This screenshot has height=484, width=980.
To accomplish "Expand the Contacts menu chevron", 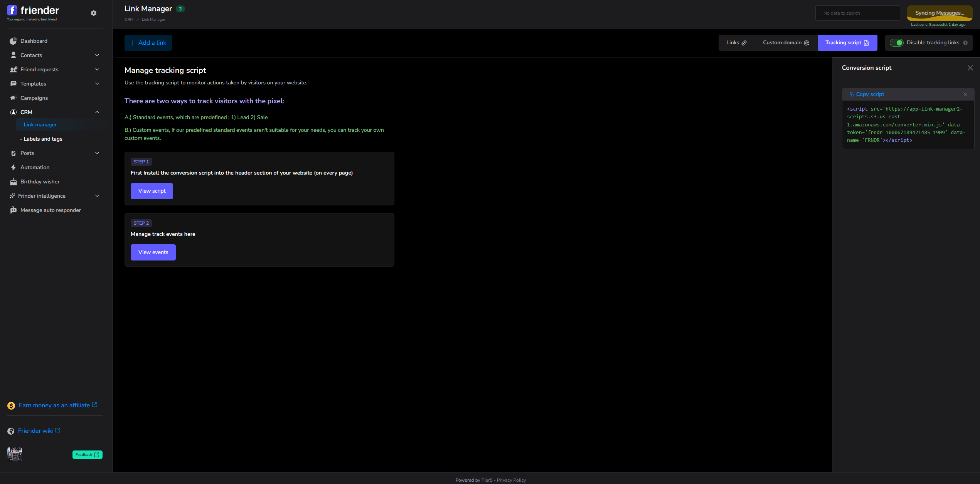I will tap(97, 55).
